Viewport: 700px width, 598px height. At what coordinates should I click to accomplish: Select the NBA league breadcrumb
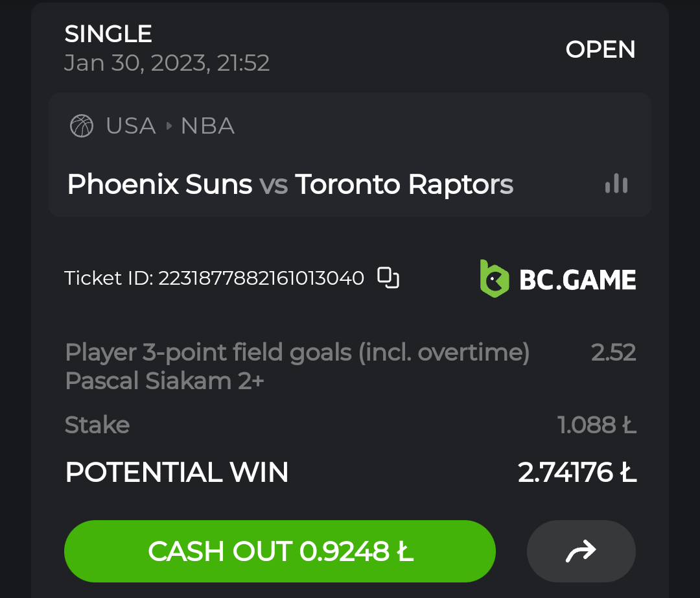click(207, 126)
